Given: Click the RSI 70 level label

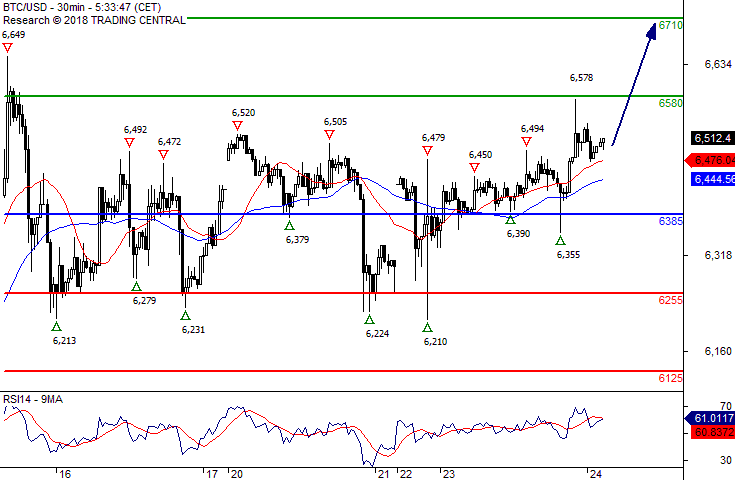Looking at the screenshot, I should coord(727,406).
